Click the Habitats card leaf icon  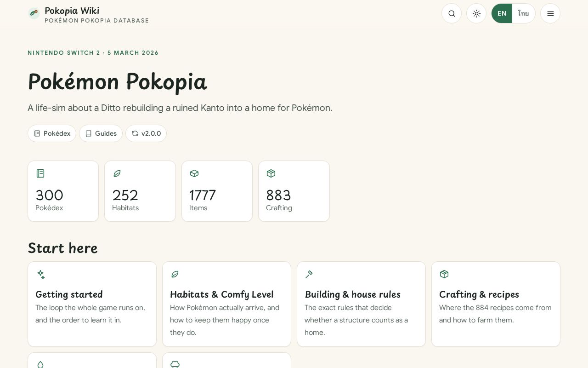tap(117, 173)
